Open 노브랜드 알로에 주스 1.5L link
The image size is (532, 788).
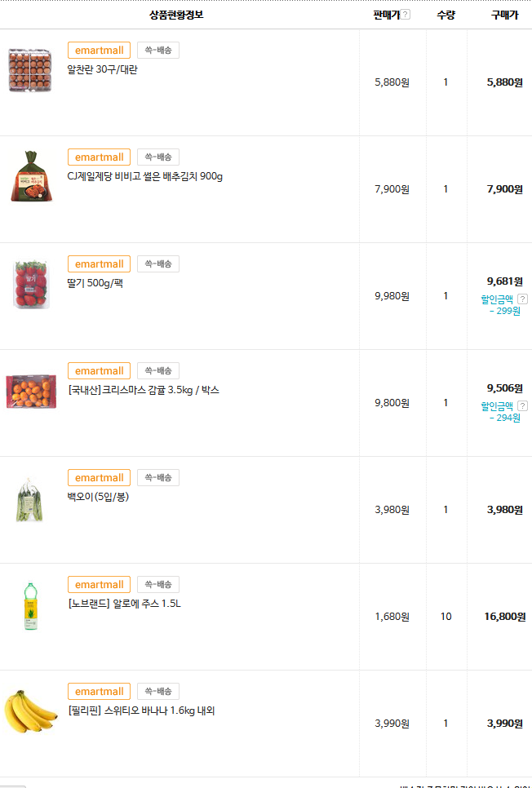coord(124,604)
